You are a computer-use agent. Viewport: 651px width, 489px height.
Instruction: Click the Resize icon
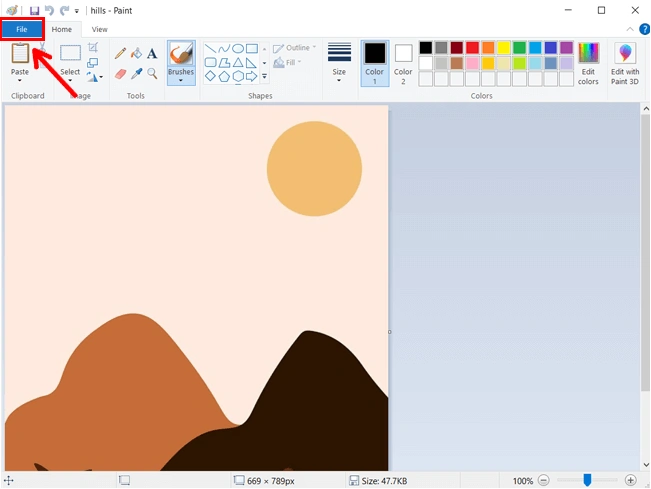point(93,62)
